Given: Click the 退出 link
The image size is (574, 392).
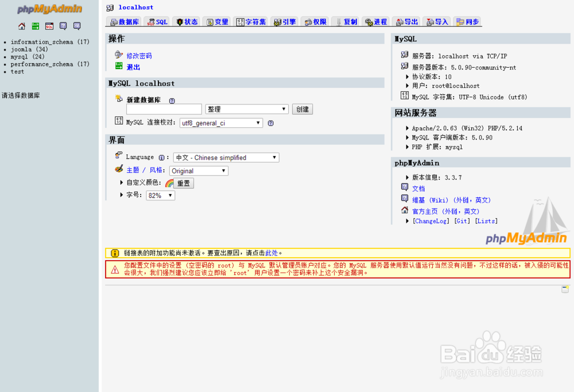Looking at the screenshot, I should tap(133, 67).
